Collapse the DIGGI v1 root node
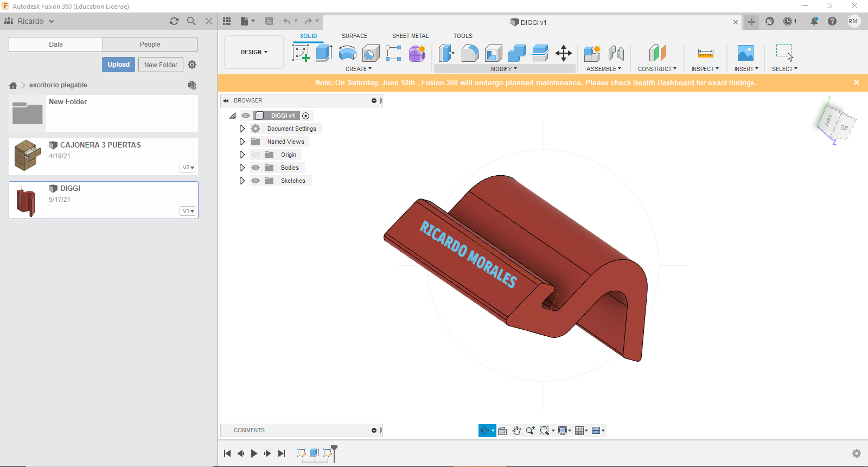 (x=233, y=116)
